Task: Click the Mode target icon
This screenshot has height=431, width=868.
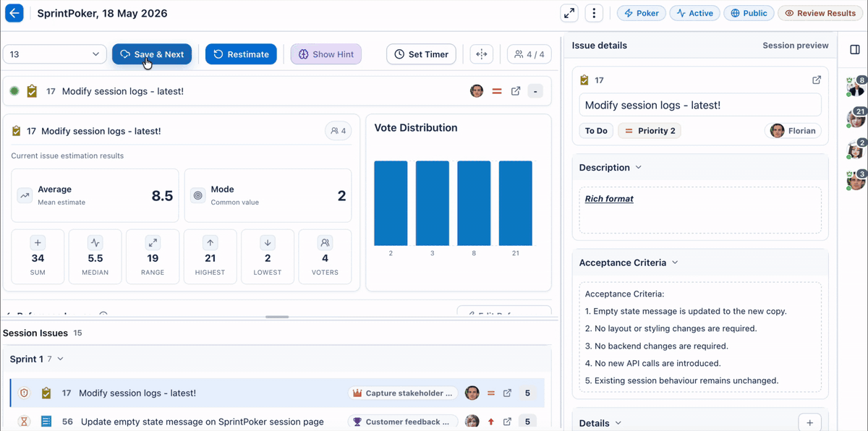Action: pyautogui.click(x=197, y=195)
